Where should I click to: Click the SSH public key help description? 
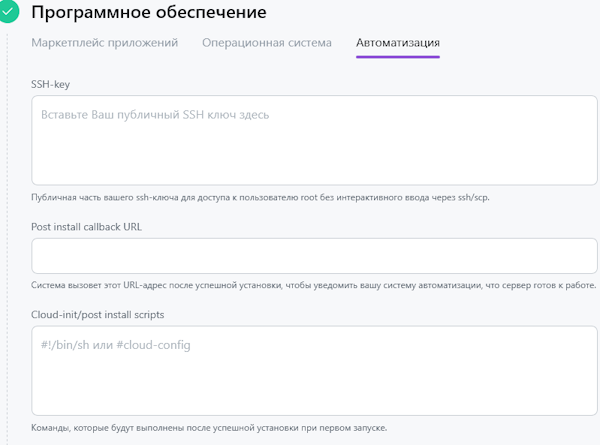260,197
